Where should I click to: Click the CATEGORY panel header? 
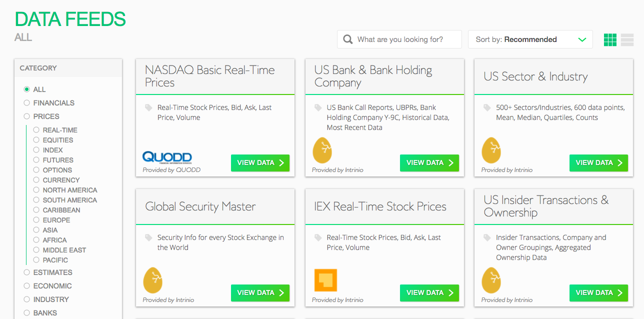click(68, 68)
